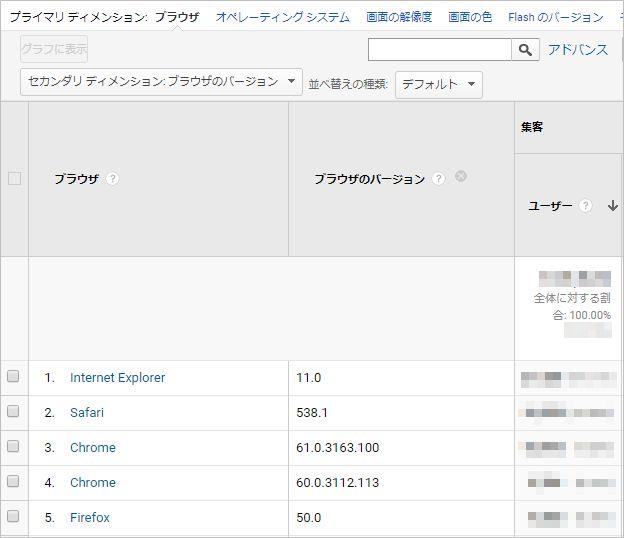Screen dimensions: 624x538
Task: Check the Chrome 60.0.3112.113 row checkbox
Action: 13,481
